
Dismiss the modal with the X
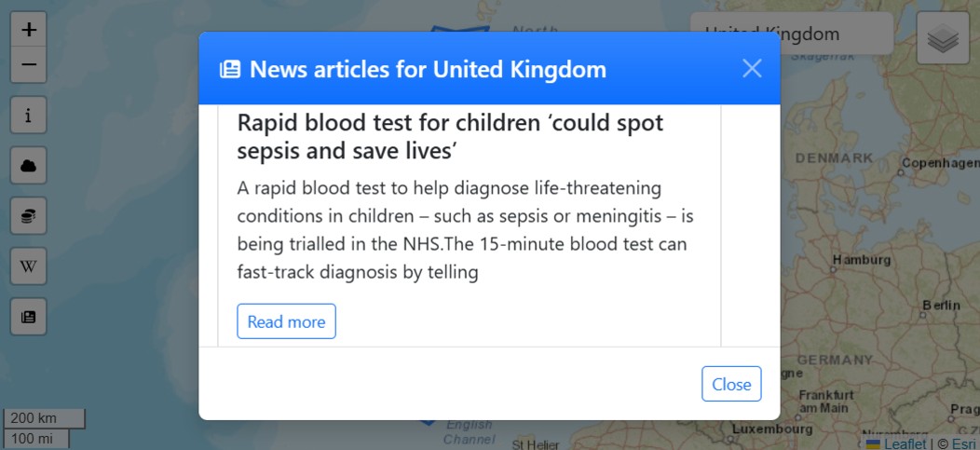(752, 68)
